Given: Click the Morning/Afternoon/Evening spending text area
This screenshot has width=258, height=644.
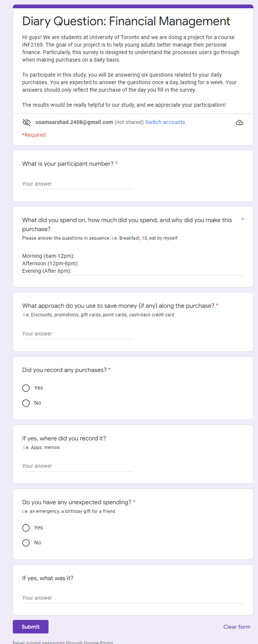Looking at the screenshot, I should click(133, 264).
